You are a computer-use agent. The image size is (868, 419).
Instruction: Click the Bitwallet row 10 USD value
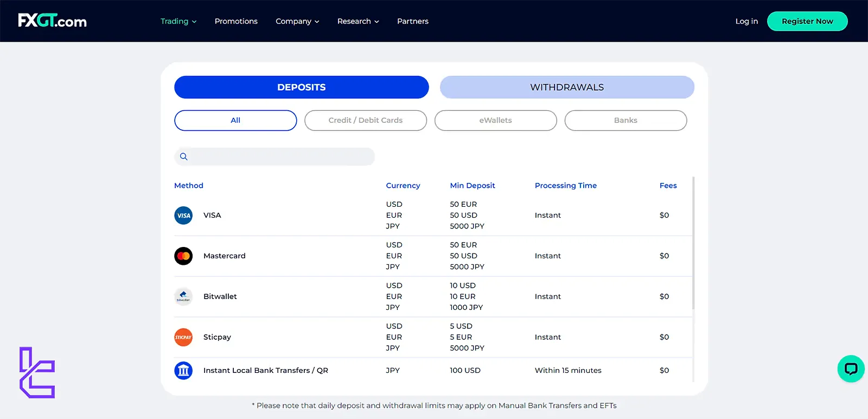pyautogui.click(x=463, y=286)
